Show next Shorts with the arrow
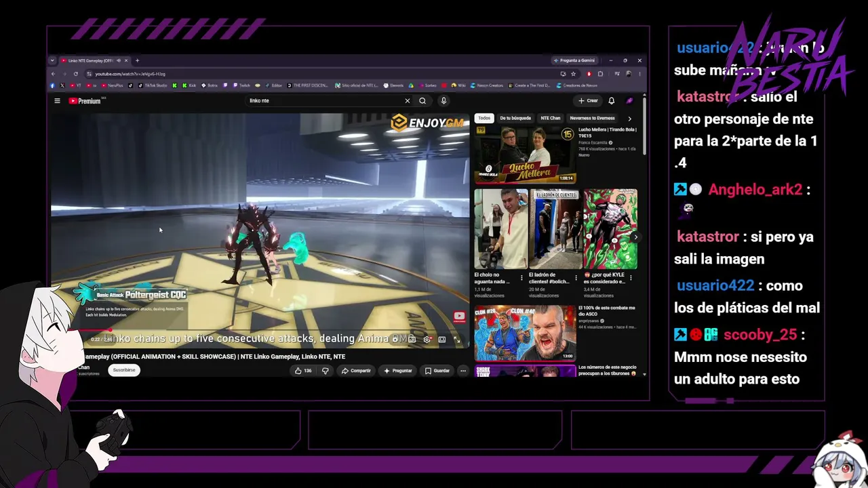This screenshot has height=488, width=868. pos(635,237)
